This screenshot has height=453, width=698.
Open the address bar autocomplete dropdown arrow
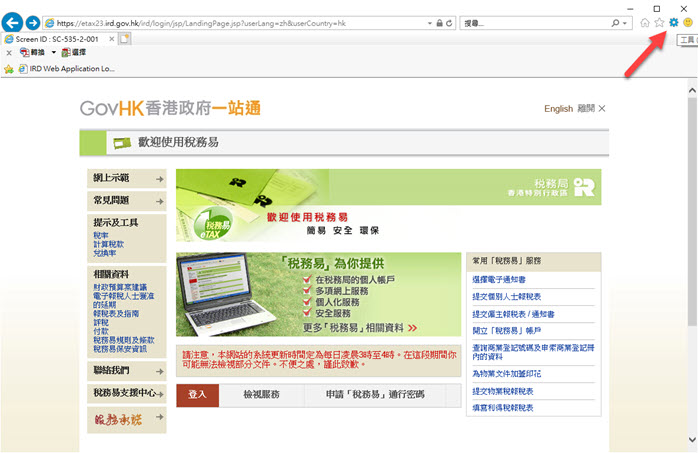pos(430,23)
